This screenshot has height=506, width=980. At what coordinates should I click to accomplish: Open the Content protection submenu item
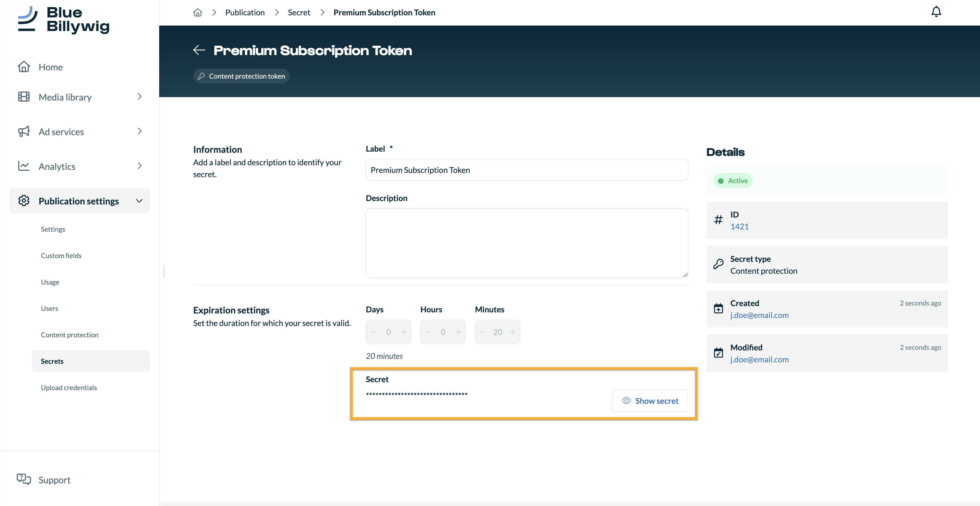tap(70, 335)
